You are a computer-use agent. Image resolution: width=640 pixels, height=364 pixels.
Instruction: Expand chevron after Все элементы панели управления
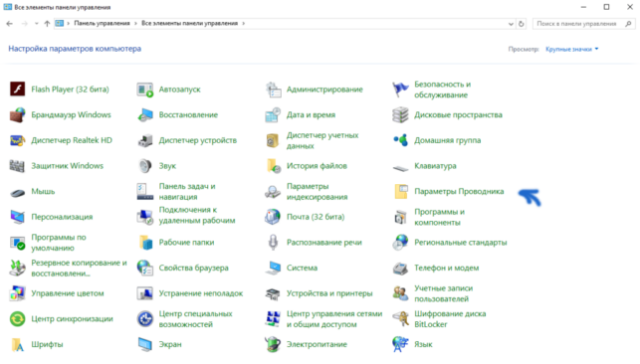pyautogui.click(x=244, y=23)
